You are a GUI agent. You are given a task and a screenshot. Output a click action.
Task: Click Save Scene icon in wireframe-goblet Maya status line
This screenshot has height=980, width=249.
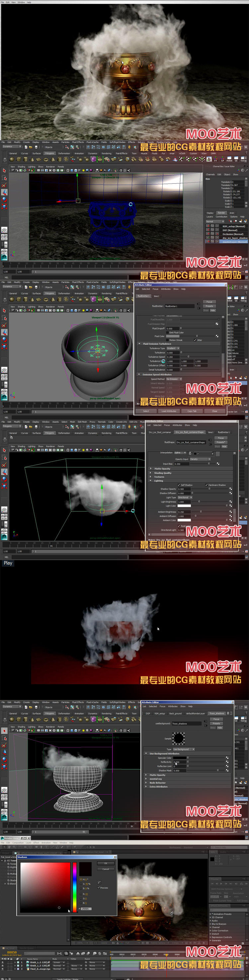point(36,147)
